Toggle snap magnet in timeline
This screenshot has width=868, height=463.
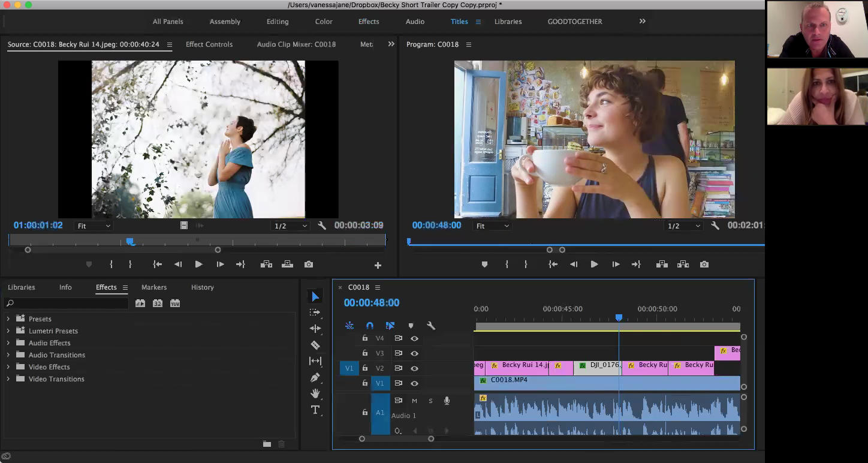pyautogui.click(x=370, y=326)
